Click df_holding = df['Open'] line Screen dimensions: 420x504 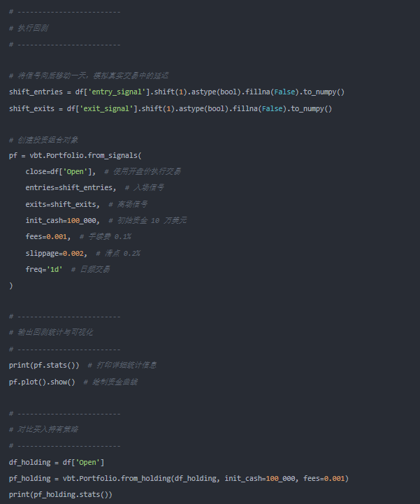(x=57, y=462)
